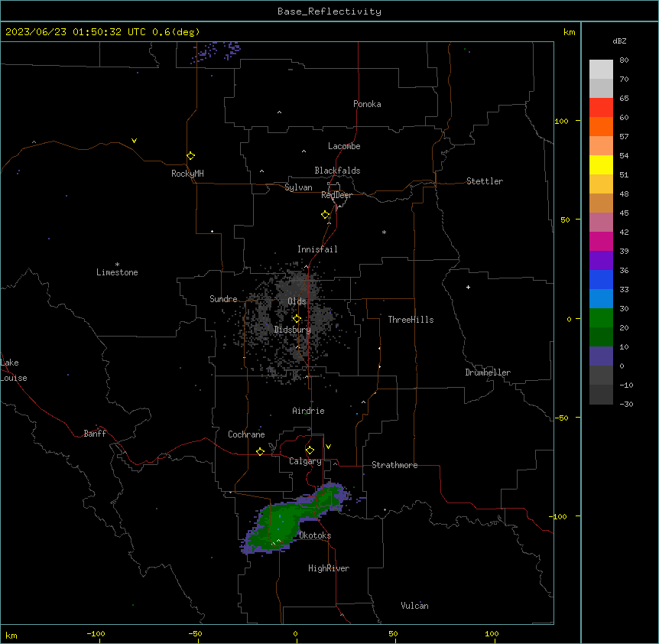The height and width of the screenshot is (644, 659).
Task: Click the Okotoks label
Action: [x=315, y=535]
